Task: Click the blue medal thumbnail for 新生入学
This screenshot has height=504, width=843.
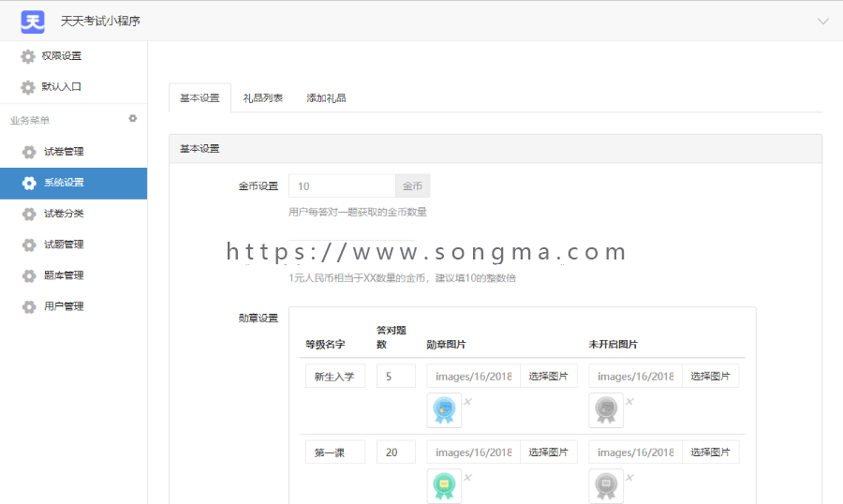Action: [x=444, y=410]
